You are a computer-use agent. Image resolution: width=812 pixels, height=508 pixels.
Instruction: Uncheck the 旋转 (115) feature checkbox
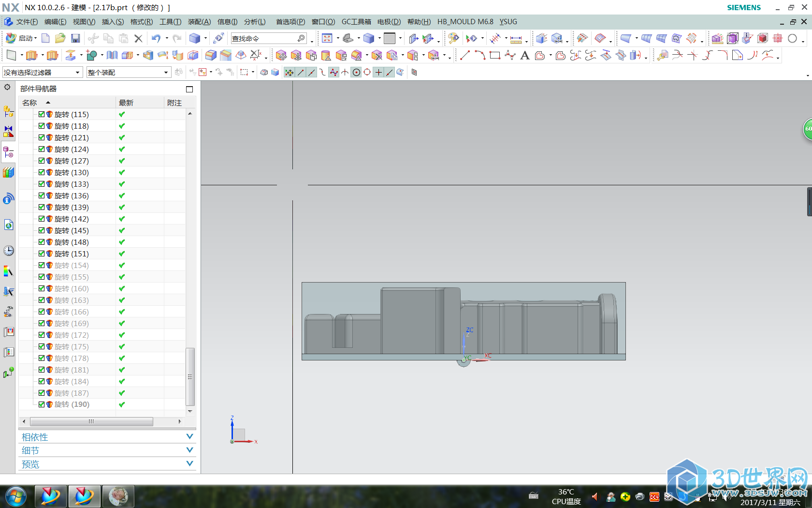[42, 115]
